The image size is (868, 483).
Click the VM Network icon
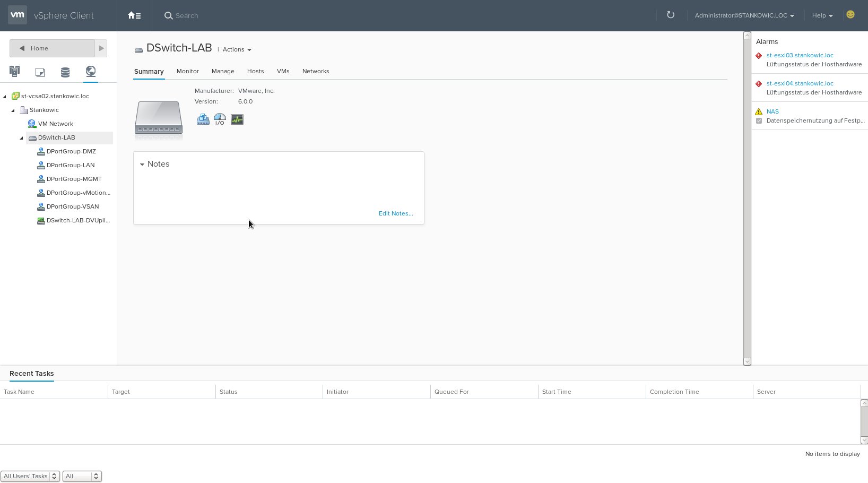coord(32,124)
